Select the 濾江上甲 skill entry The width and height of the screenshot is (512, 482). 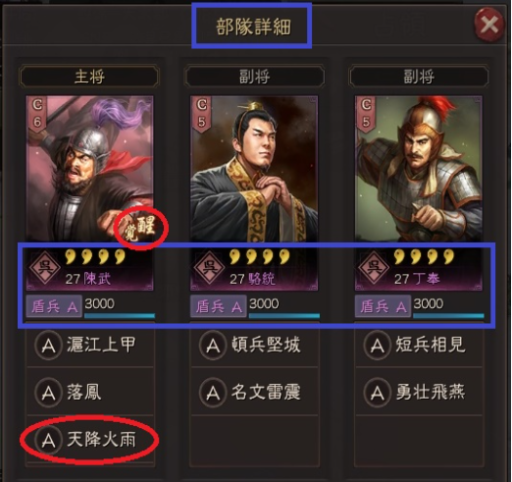(x=90, y=345)
